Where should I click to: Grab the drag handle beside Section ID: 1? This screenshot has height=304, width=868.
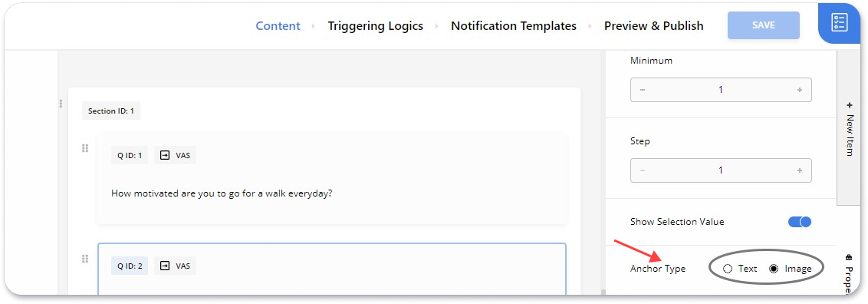click(61, 104)
